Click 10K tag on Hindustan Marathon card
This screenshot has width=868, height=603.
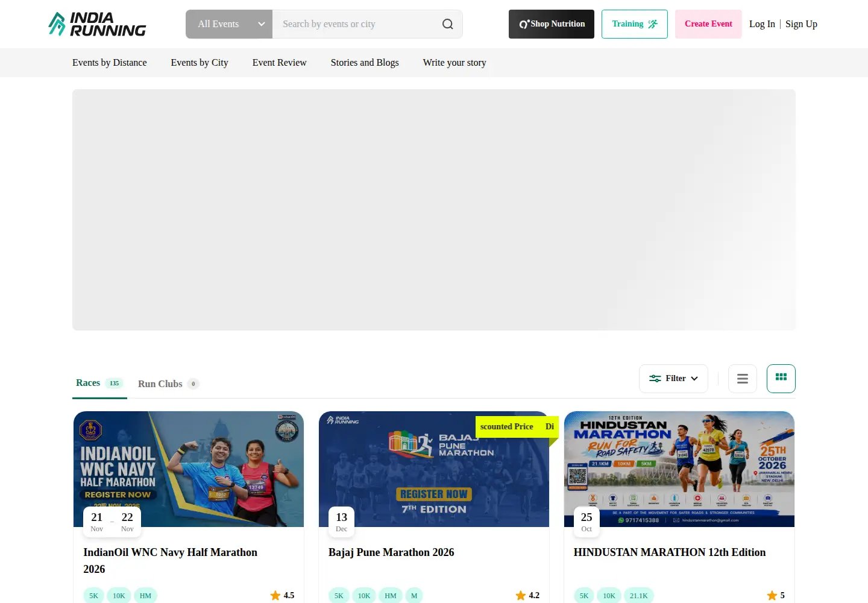[x=609, y=596]
